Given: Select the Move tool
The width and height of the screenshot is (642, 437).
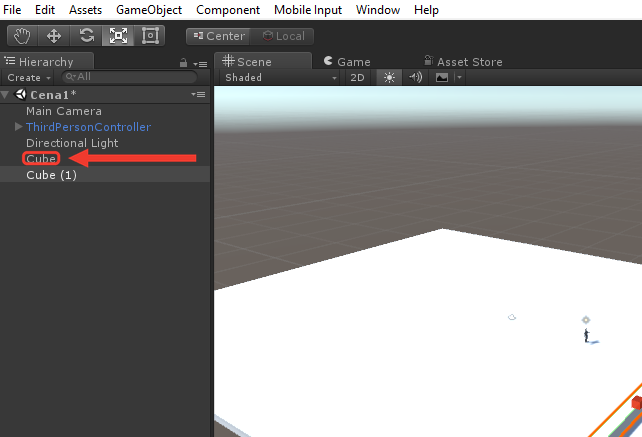Looking at the screenshot, I should pos(54,36).
